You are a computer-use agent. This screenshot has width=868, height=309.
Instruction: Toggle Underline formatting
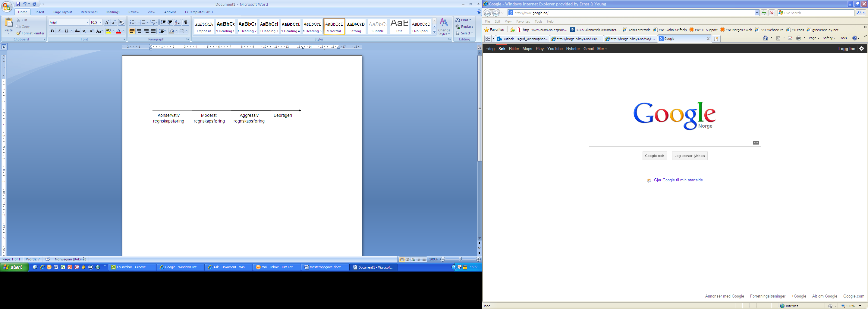(x=66, y=31)
